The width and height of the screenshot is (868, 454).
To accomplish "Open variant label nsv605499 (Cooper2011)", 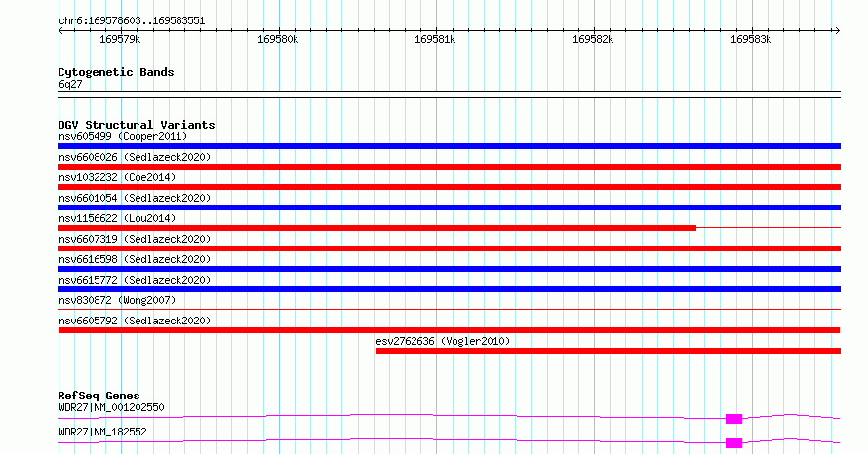I will (x=123, y=136).
